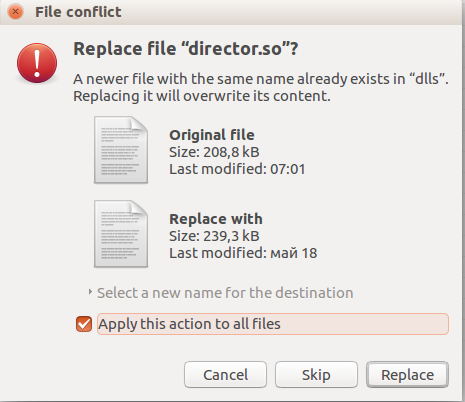
Task: Toggle the Apply this action checkbox
Action: point(84,324)
